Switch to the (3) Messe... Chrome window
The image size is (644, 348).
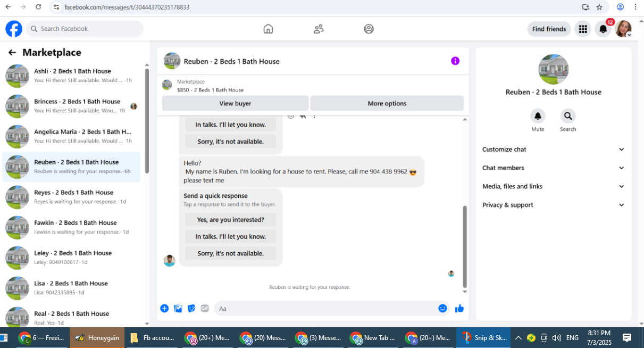pos(319,337)
